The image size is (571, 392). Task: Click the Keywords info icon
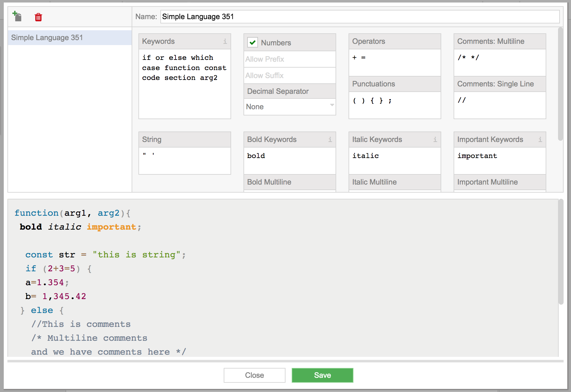point(225,41)
